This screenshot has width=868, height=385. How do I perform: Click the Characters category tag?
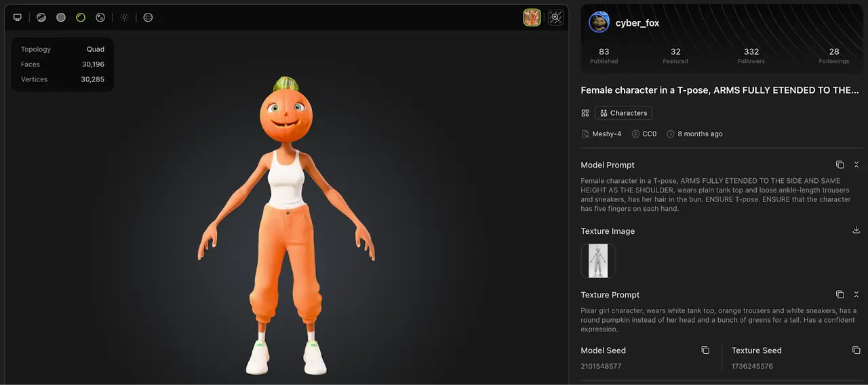click(x=623, y=113)
